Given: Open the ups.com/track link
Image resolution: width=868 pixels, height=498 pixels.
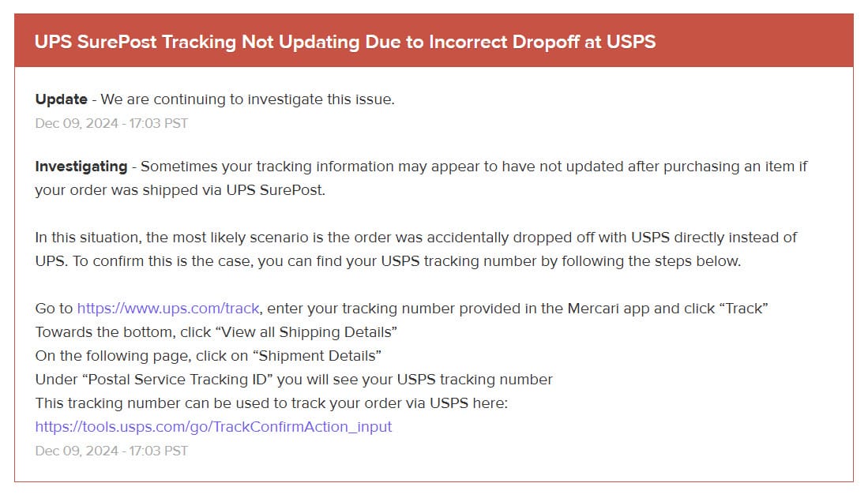Looking at the screenshot, I should coord(167,309).
